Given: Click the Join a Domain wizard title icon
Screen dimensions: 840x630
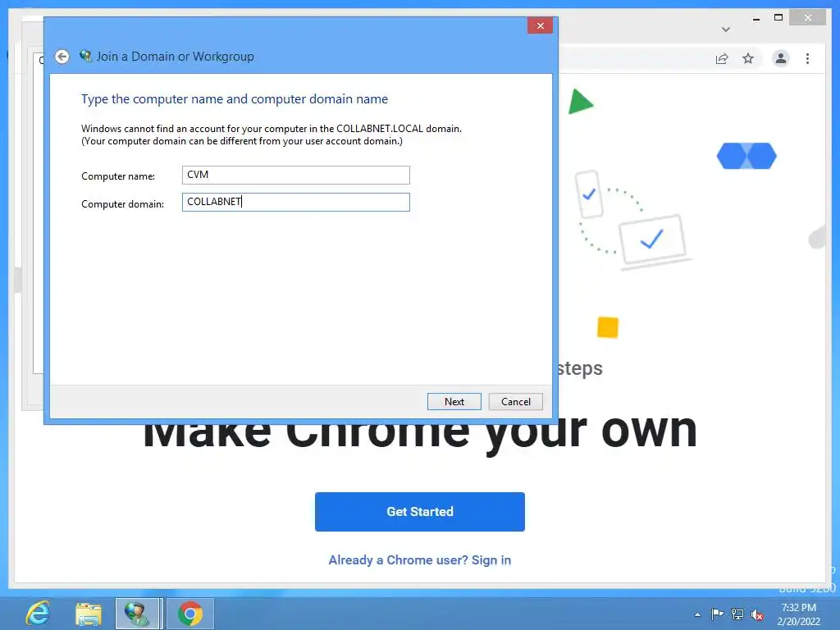Looking at the screenshot, I should pos(85,56).
